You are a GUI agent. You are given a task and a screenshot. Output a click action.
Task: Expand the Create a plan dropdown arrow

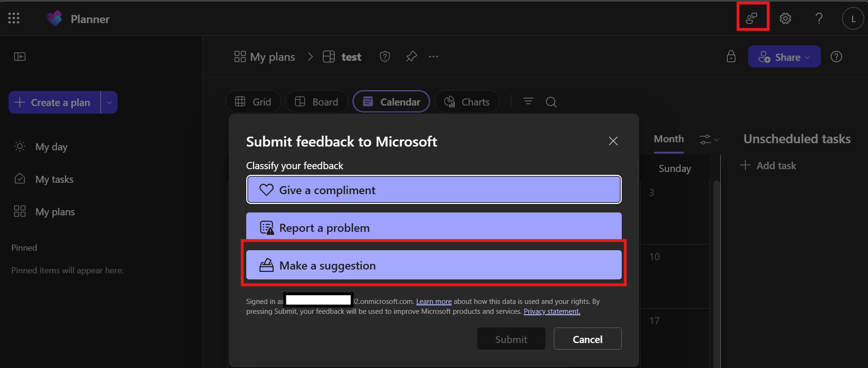pyautogui.click(x=109, y=102)
